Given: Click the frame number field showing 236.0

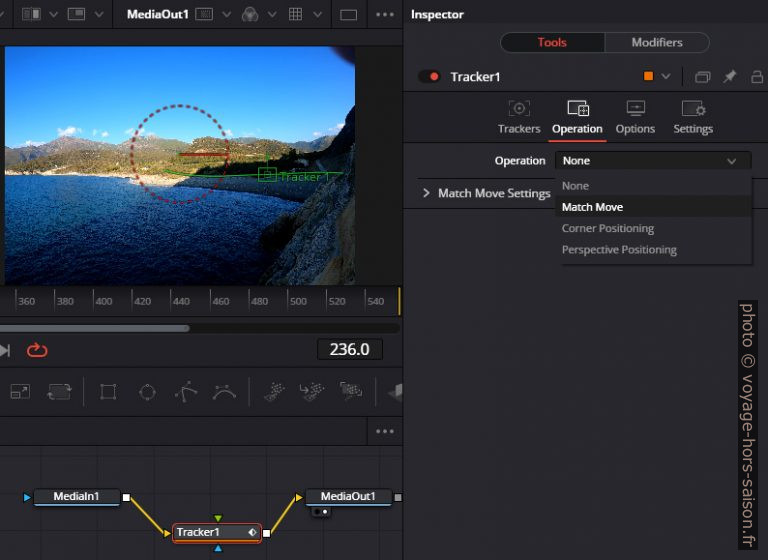Looking at the screenshot, I should 349,349.
